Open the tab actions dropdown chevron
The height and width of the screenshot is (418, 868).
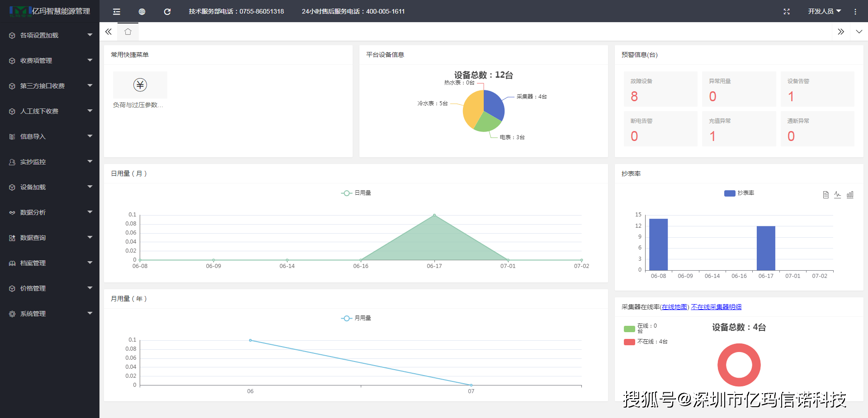859,32
